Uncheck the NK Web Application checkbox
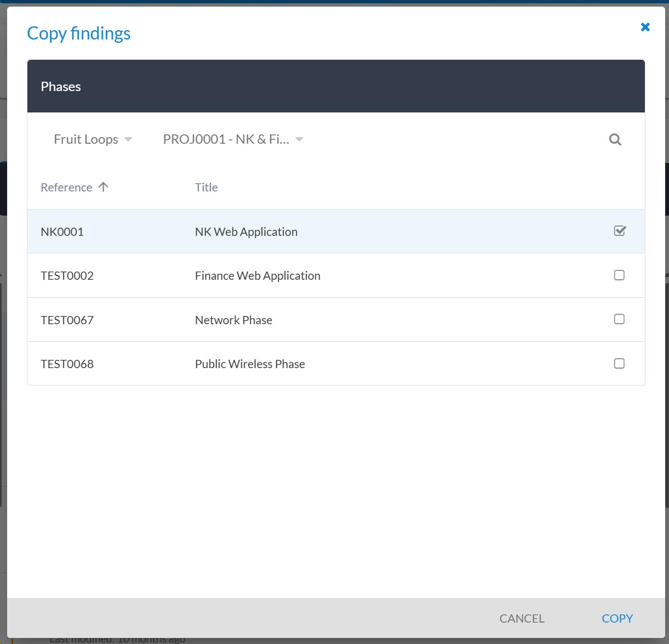The height and width of the screenshot is (644, 669). tap(620, 231)
